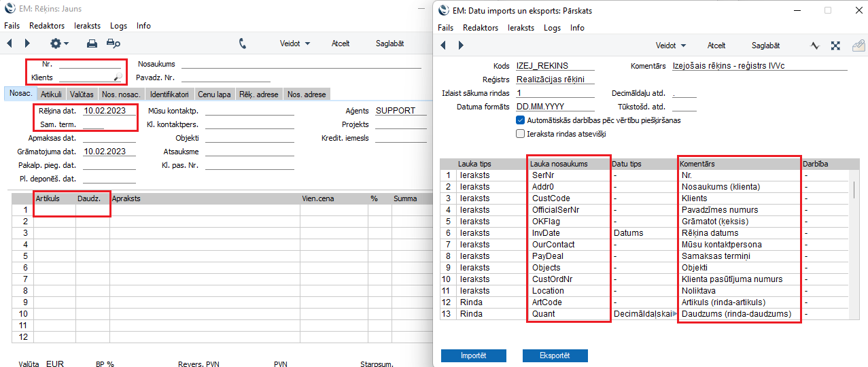Open Ieraksts menu in invoice window

click(x=87, y=26)
